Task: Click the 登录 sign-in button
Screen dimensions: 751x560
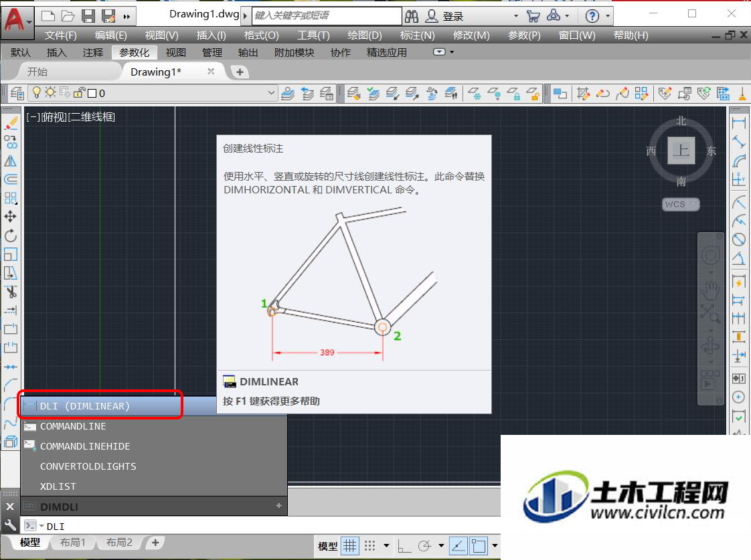Action: coord(452,17)
